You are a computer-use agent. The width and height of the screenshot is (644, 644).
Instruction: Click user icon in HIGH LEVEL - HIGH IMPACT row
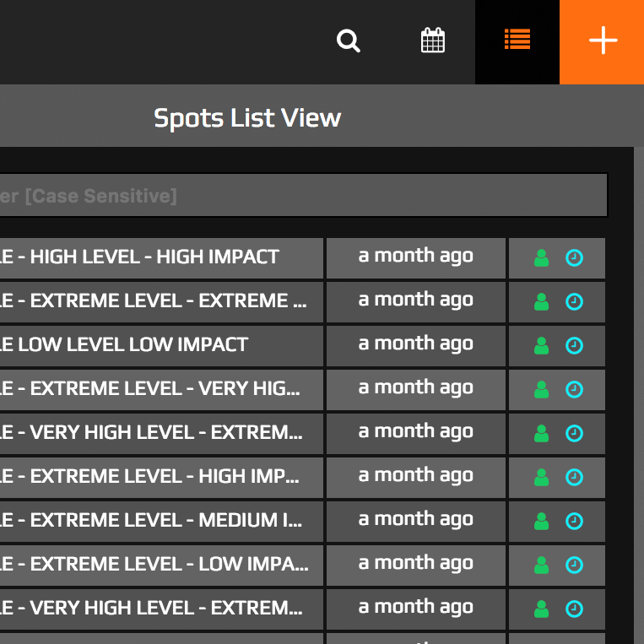[541, 258]
